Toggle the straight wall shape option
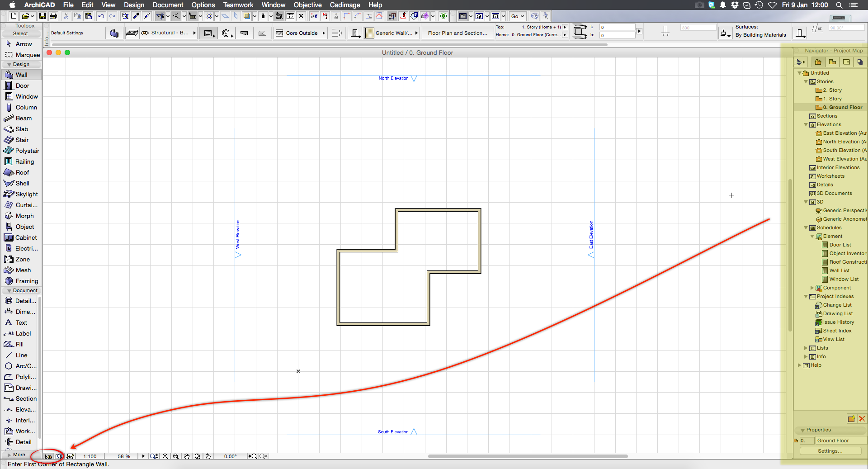This screenshot has height=469, width=868. pos(244,33)
